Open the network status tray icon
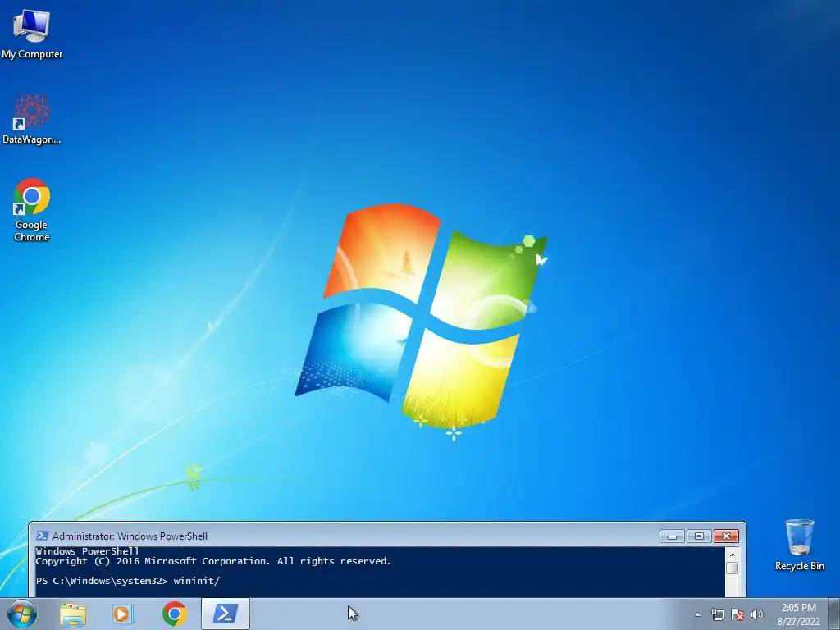Viewport: 840px width, 630px height. pyautogui.click(x=717, y=614)
